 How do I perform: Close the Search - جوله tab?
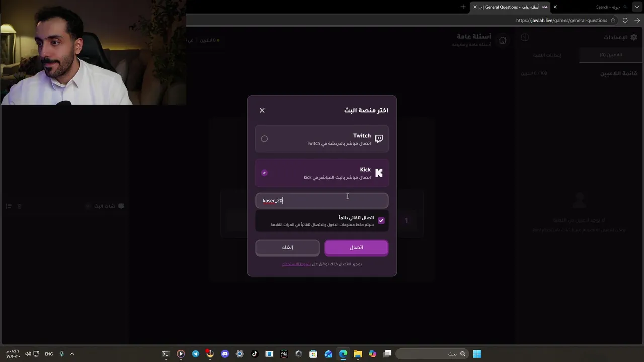click(555, 7)
